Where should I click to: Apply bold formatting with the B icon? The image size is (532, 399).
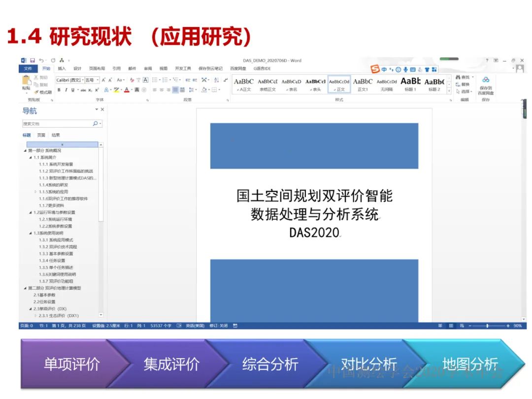click(x=59, y=90)
